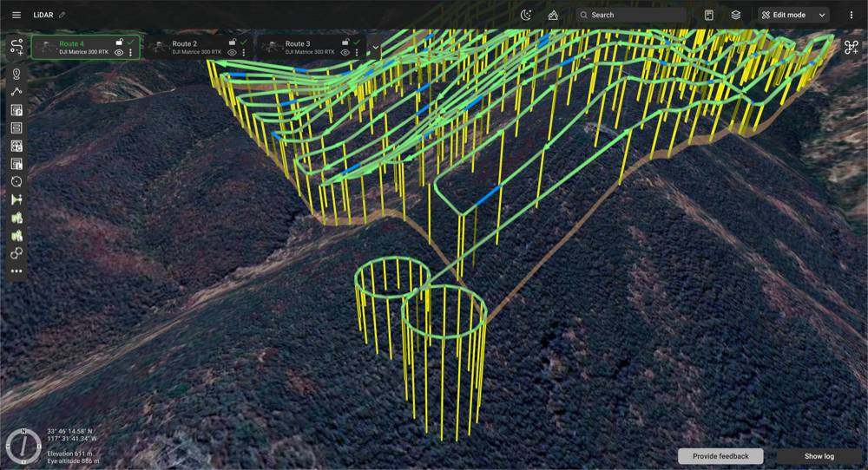Click the pencil icon to rename LiDAR
The width and height of the screenshot is (868, 470).
tap(62, 15)
